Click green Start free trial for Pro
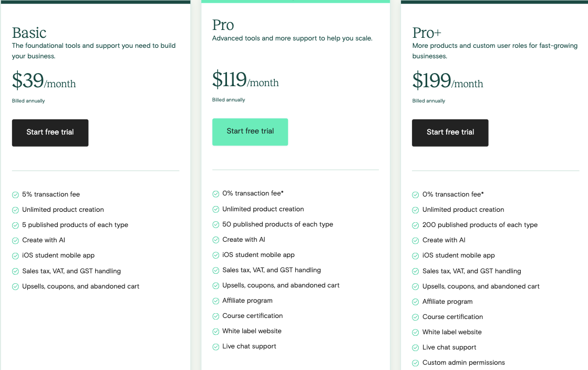The height and width of the screenshot is (370, 588). [x=250, y=132]
